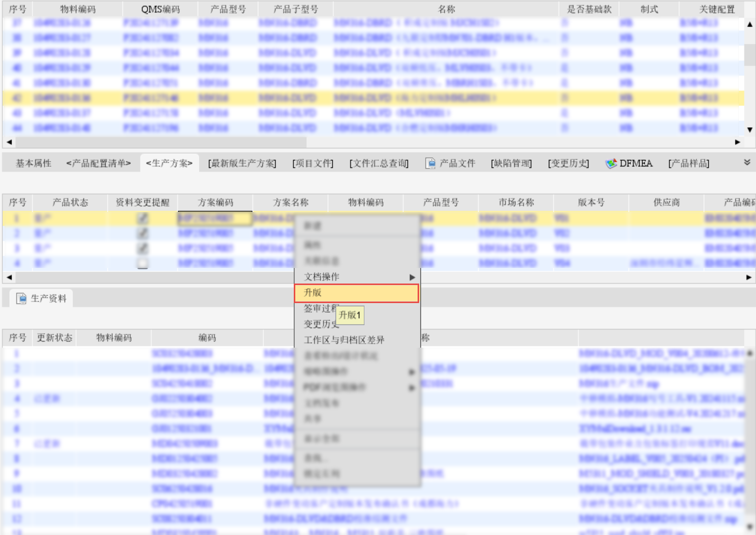Switch to the 基本属性 tab
The width and height of the screenshot is (756, 535).
[x=34, y=163]
